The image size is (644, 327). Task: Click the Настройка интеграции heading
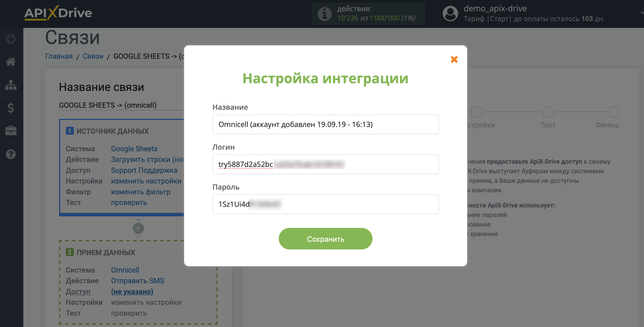point(325,78)
